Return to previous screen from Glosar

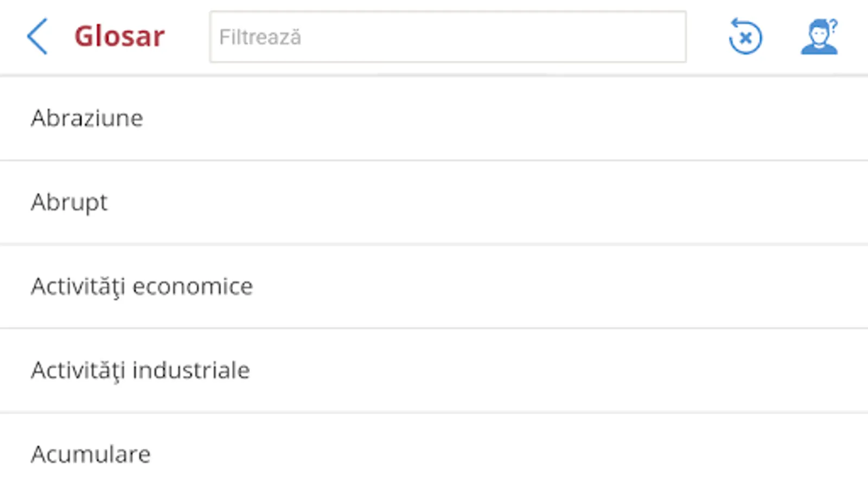tap(37, 37)
